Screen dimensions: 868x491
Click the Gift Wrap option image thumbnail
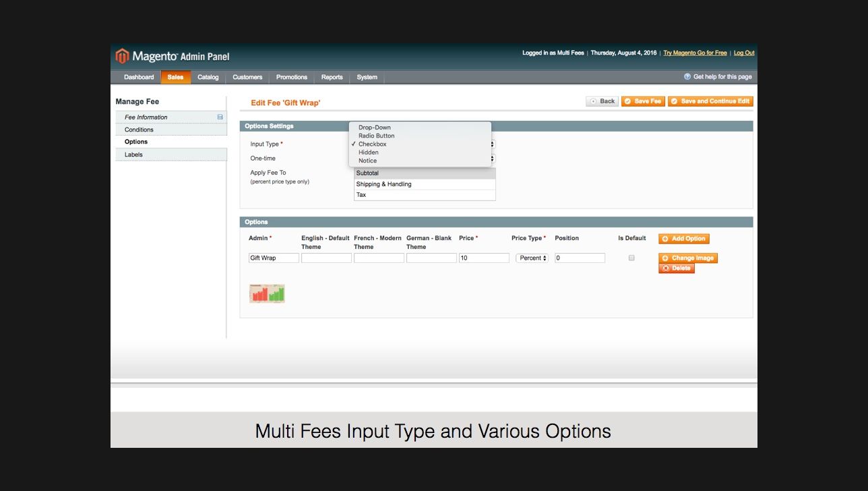(x=267, y=293)
